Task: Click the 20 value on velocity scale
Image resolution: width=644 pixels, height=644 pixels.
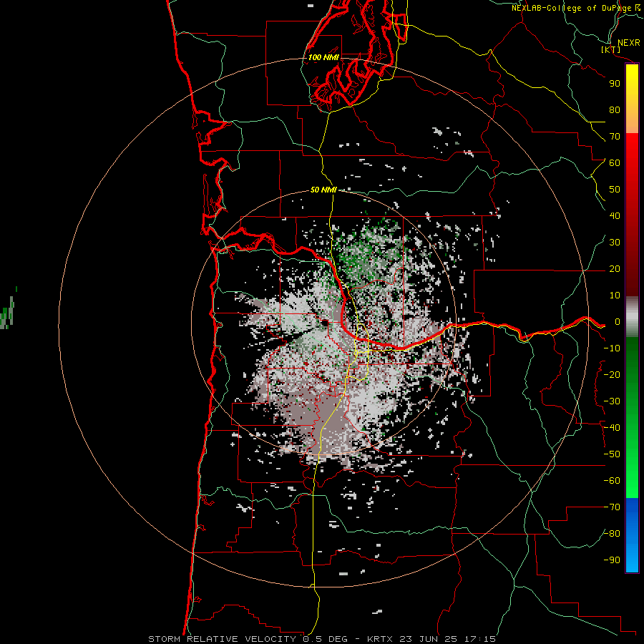Action: point(615,268)
